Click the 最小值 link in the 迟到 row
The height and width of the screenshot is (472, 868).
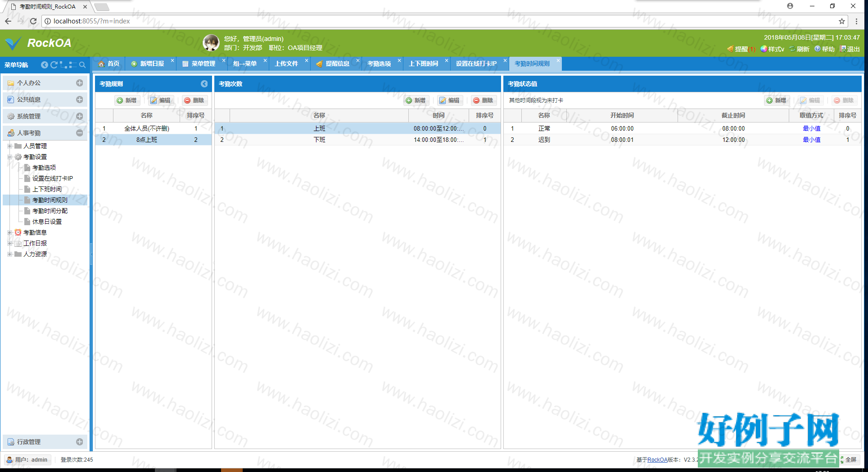(x=812, y=140)
